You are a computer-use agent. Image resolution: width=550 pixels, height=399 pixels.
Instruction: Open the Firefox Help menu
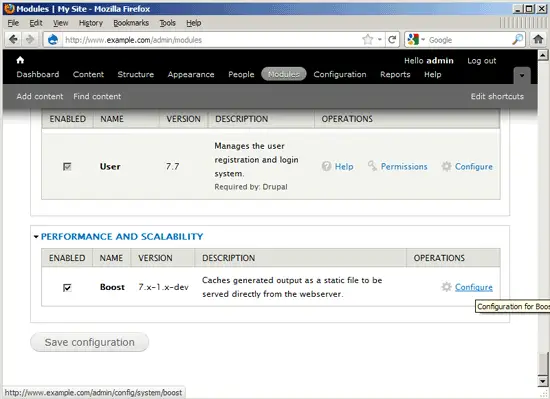click(194, 23)
